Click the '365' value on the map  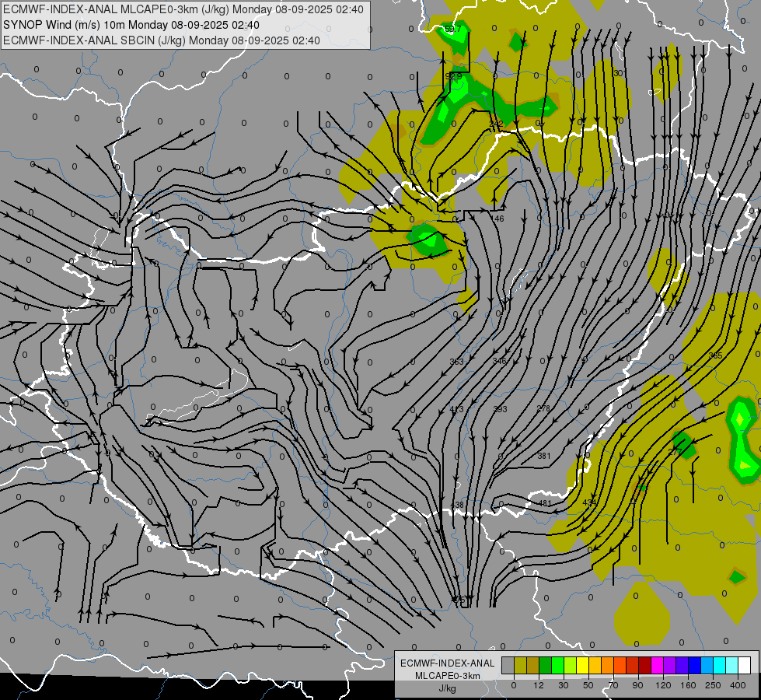click(x=715, y=355)
